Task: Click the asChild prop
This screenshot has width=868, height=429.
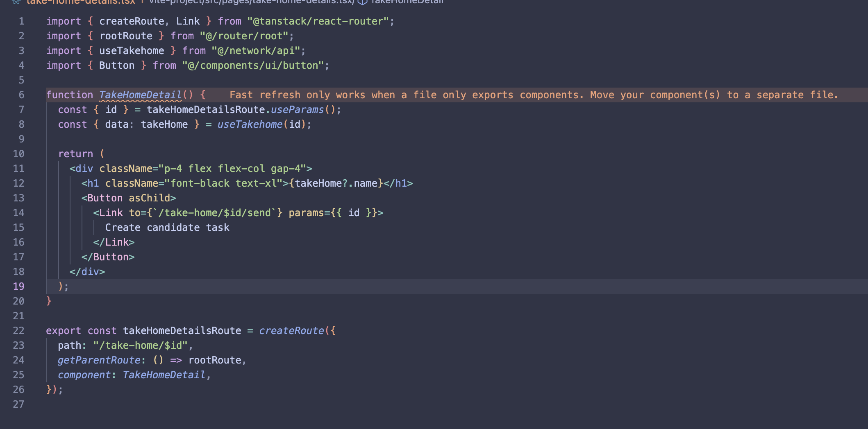Action: point(150,198)
